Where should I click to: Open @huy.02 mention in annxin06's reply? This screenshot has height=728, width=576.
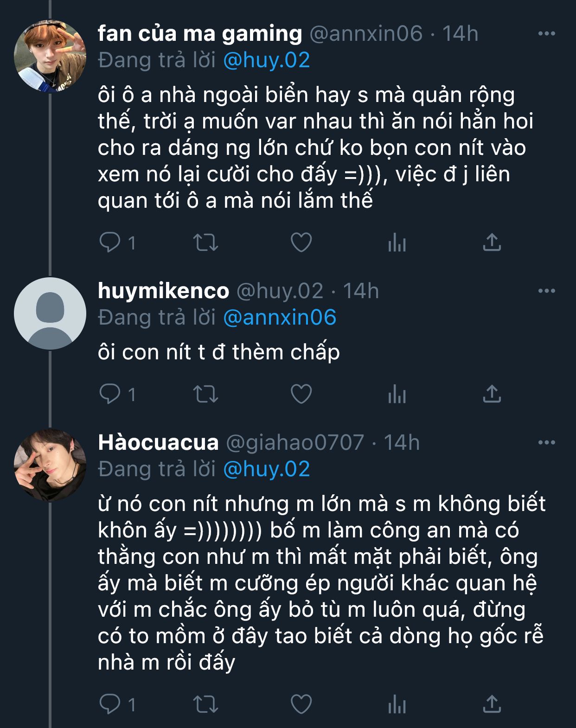[266, 60]
